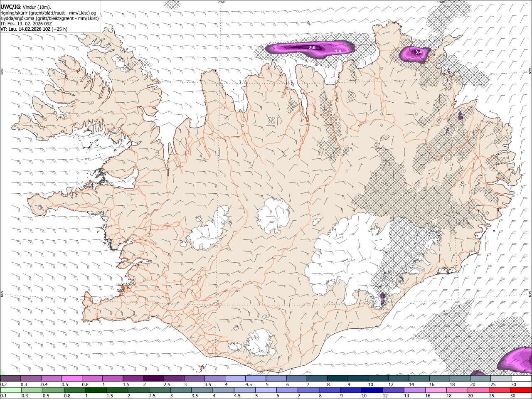Image resolution: width=532 pixels, height=399 pixels.
Task: Click the bottom-row red swatch labeled 30
Action: pyautogui.click(x=520, y=390)
